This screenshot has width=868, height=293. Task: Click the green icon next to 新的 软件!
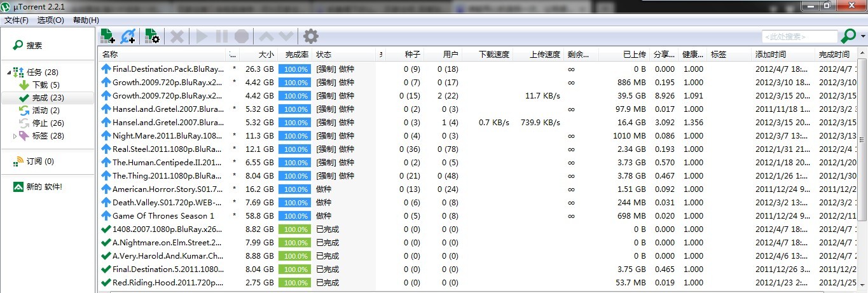coord(18,187)
